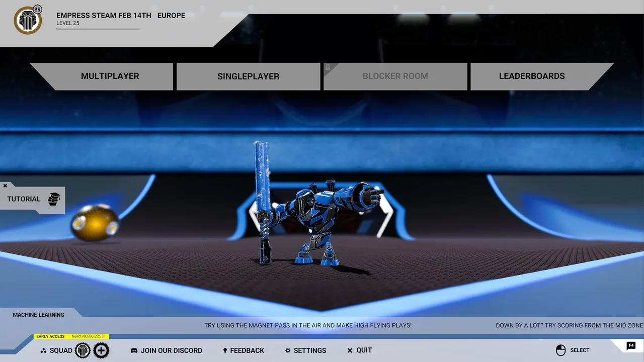The image size is (644, 362).
Task: Select the squad member avatar icon
Action: (83, 350)
